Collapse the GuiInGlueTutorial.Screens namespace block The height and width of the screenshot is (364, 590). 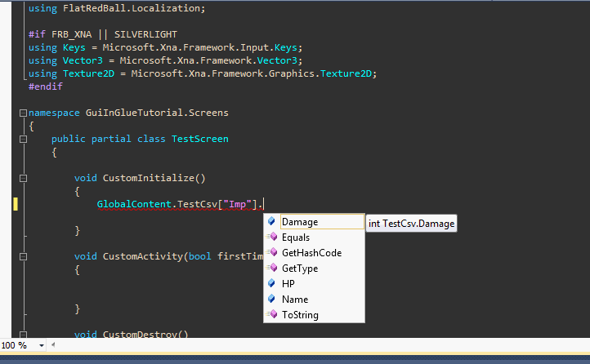23,112
